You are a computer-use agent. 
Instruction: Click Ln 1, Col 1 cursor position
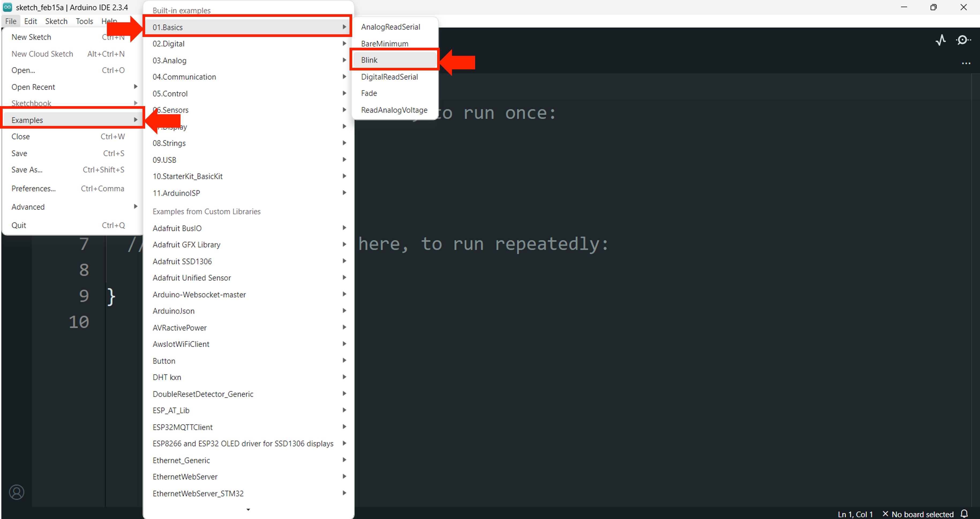click(855, 514)
